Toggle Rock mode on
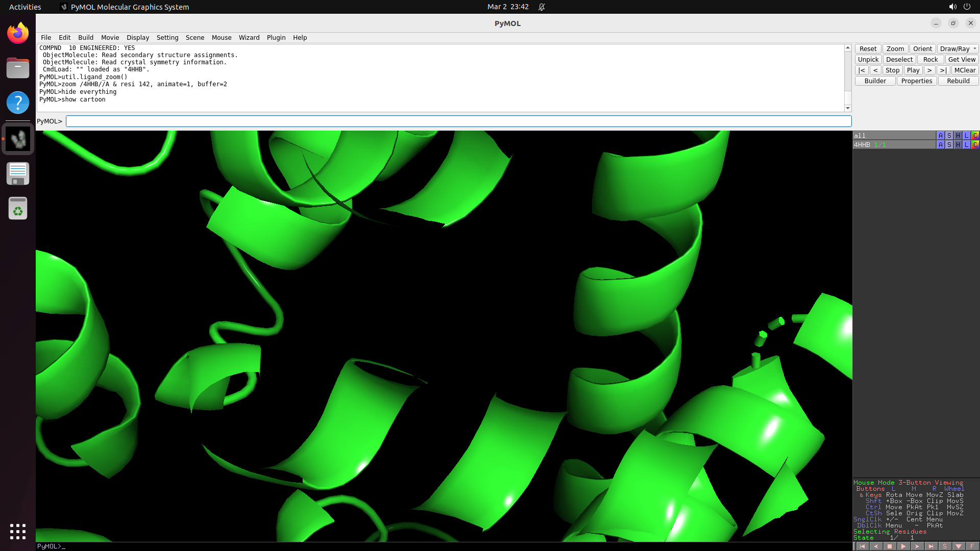The height and width of the screenshot is (551, 980). pos(930,59)
